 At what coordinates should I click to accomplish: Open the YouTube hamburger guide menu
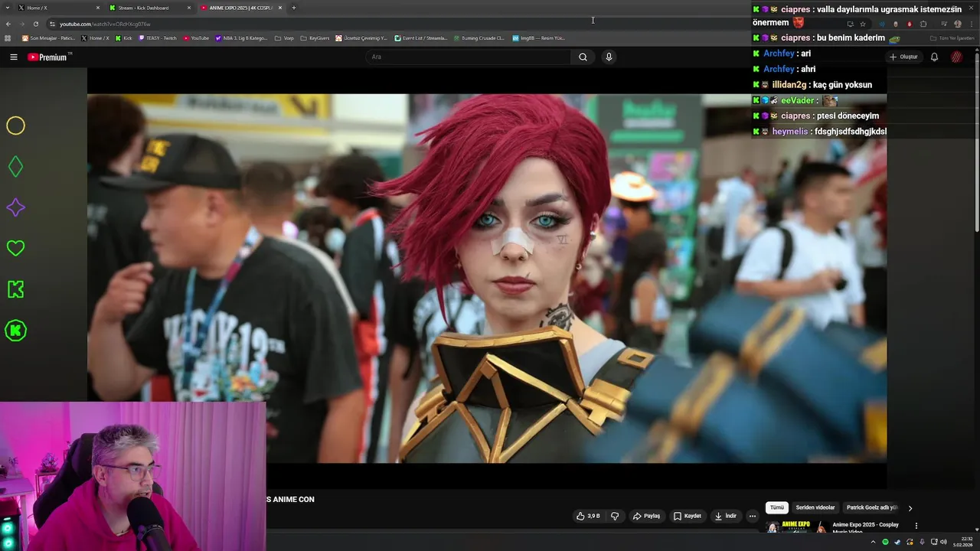tap(13, 57)
